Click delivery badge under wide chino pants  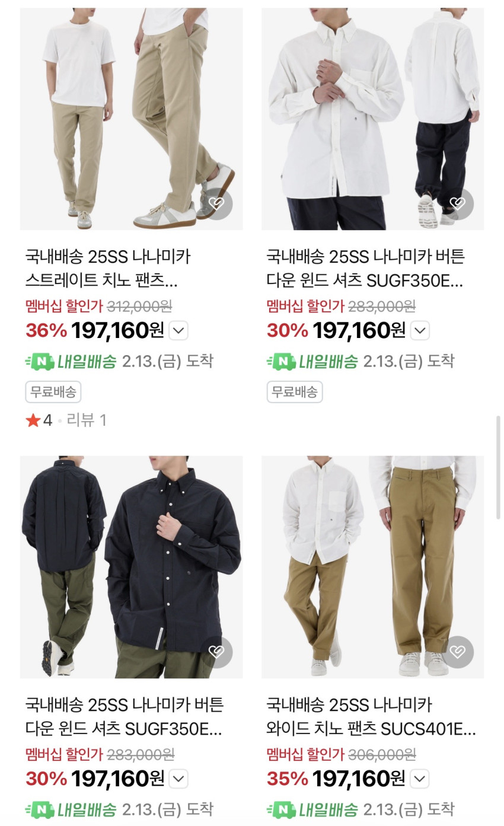pyautogui.click(x=312, y=809)
